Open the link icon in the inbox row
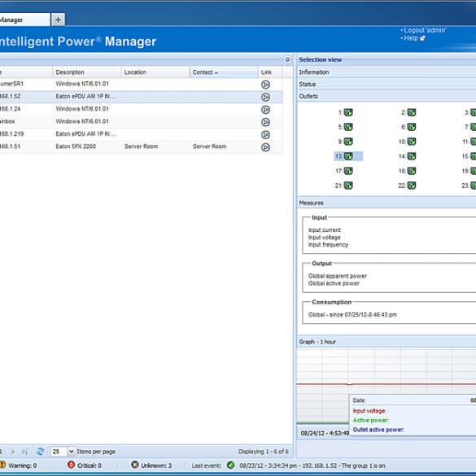 pyautogui.click(x=265, y=122)
